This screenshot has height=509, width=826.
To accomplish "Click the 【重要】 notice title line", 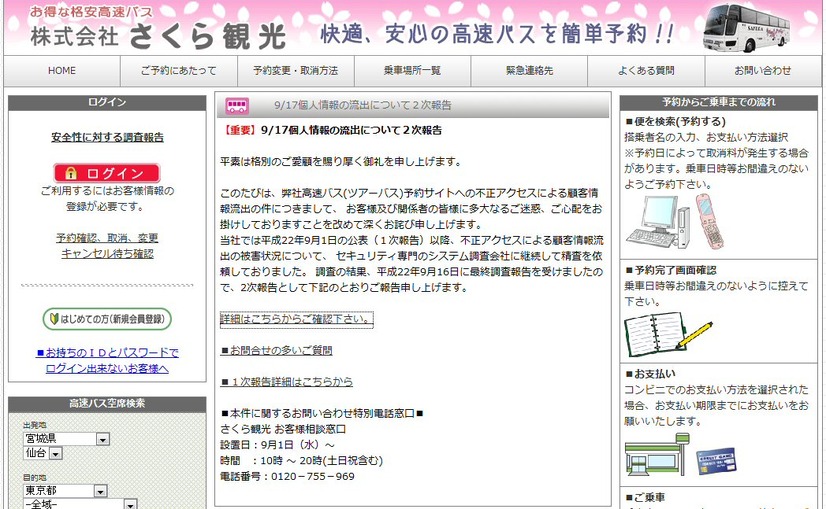I will pos(331,130).
